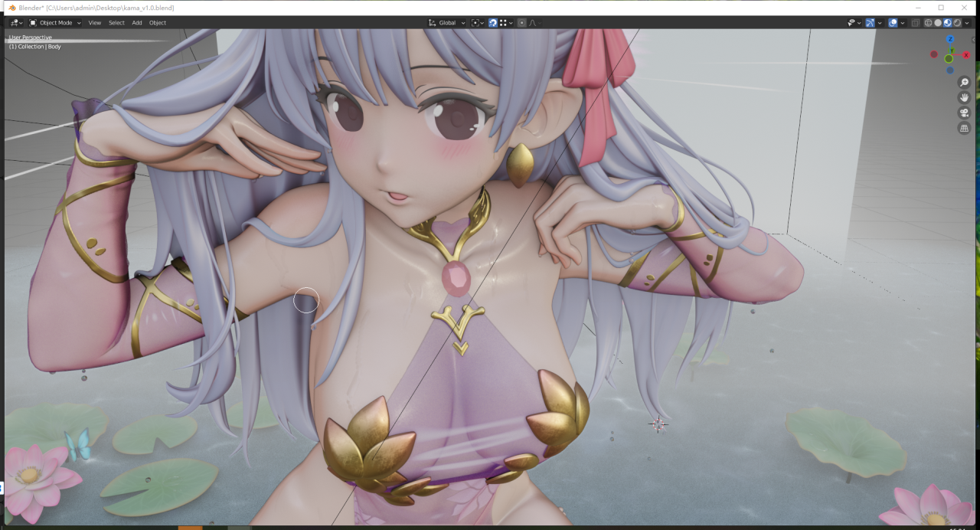The image size is (980, 530).
Task: Toggle viewport overlays button
Action: point(893,23)
